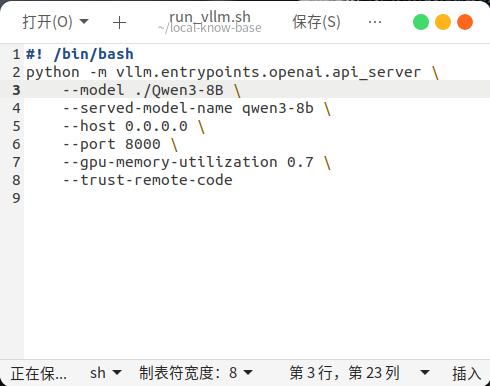Click the 打开(O) open button

tap(47, 22)
